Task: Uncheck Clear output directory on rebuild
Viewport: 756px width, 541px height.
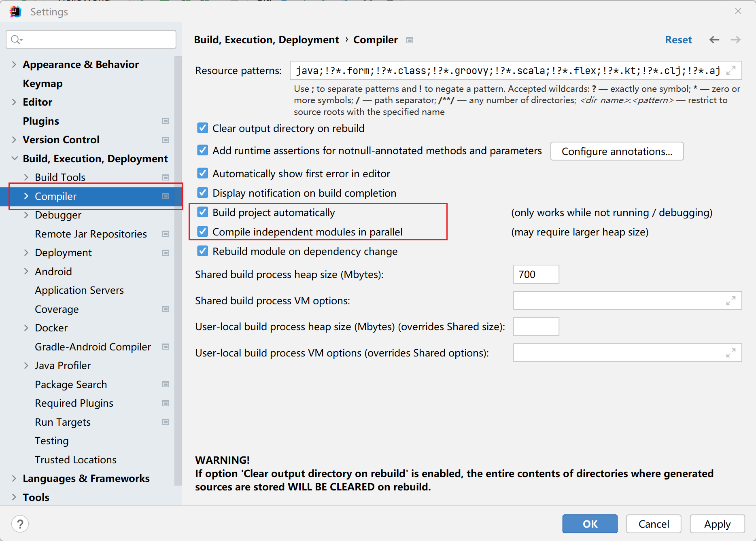Action: coord(203,128)
